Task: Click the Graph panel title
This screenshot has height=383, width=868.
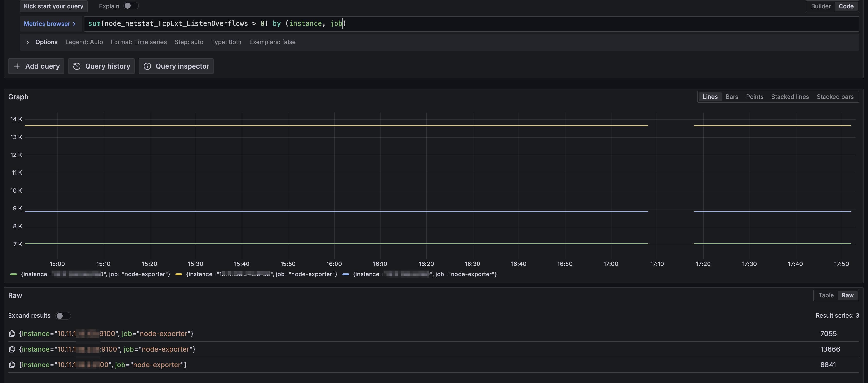Action: click(x=18, y=97)
